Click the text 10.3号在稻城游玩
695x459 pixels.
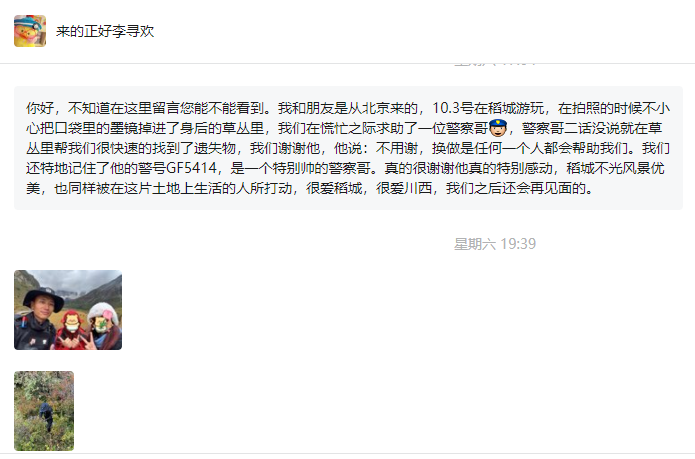coord(488,108)
